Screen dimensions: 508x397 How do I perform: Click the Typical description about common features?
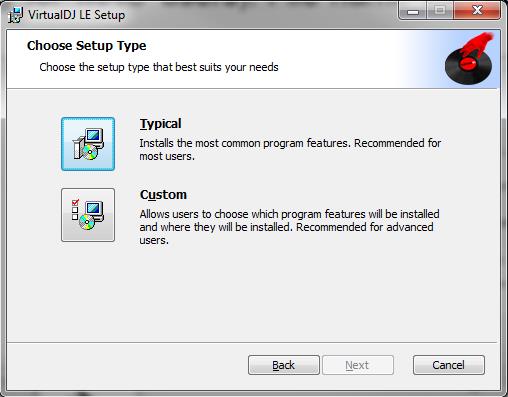point(290,150)
